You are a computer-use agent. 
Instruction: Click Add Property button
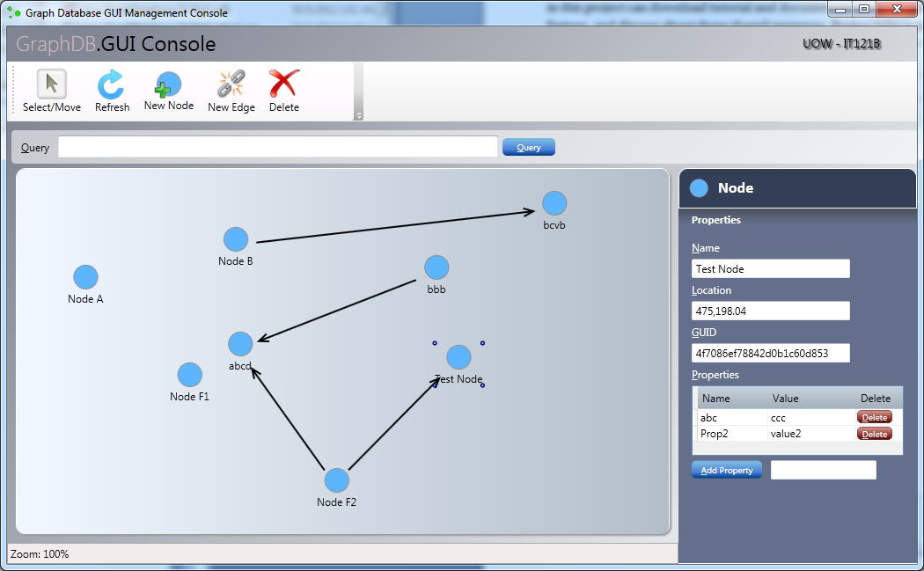pyautogui.click(x=726, y=469)
